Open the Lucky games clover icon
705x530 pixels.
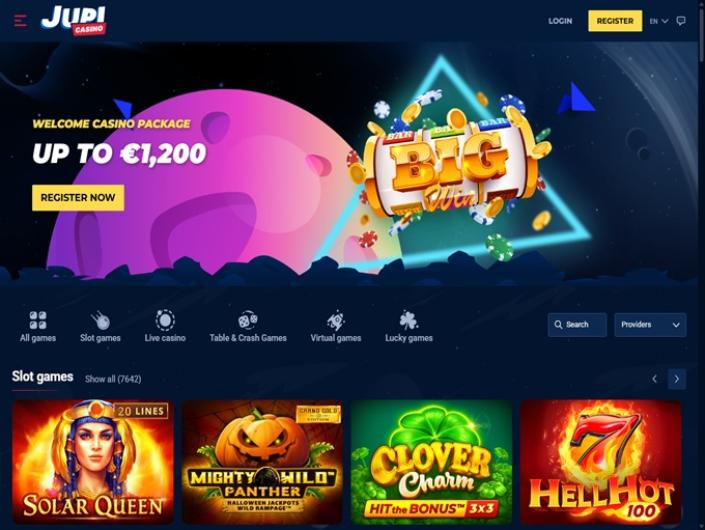pos(409,321)
